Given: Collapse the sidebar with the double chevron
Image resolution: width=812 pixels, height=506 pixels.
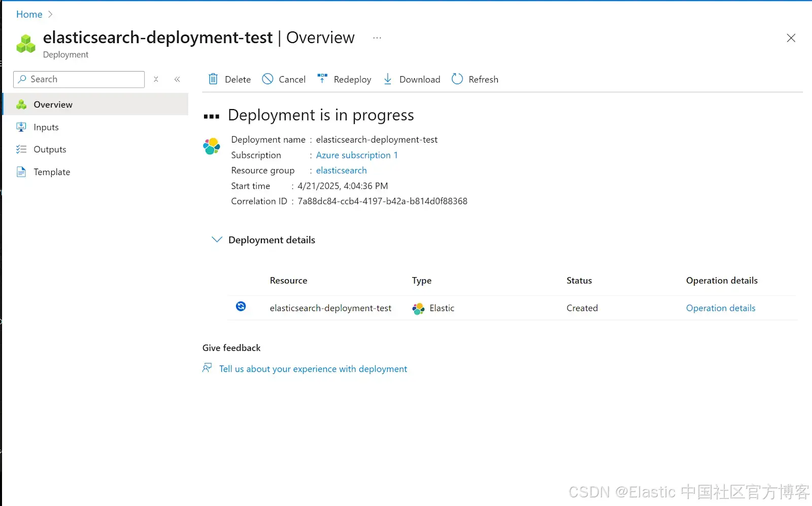Looking at the screenshot, I should [x=177, y=79].
